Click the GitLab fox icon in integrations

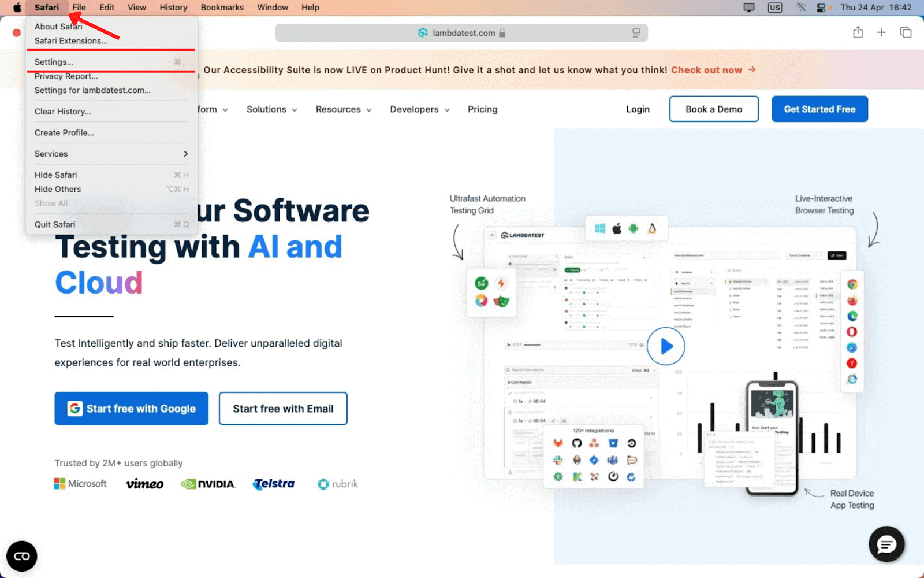[x=558, y=443]
